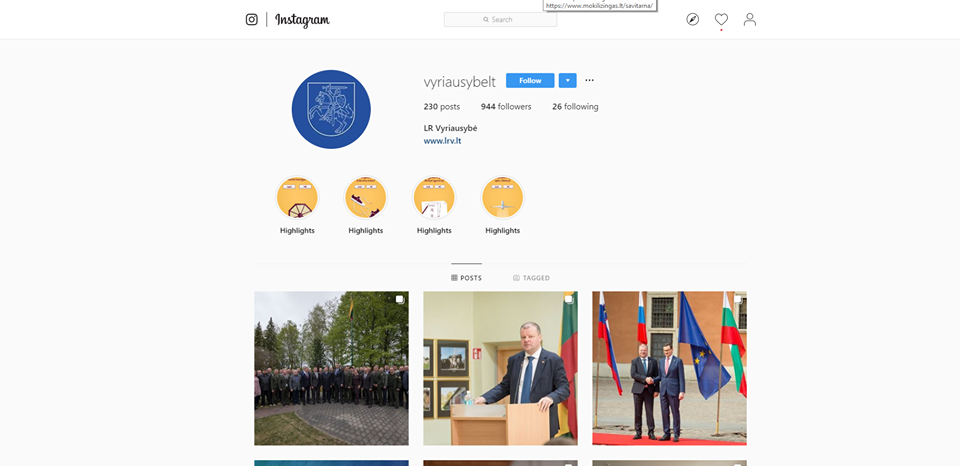Viewport: 960px width, 466px height.
Task: Select the Posts tab
Action: point(467,278)
